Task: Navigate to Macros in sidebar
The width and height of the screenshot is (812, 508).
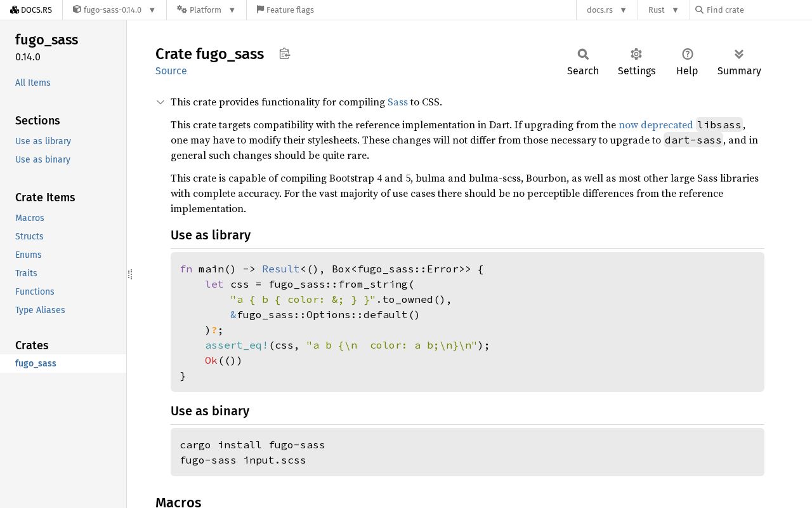Action: 30,218
